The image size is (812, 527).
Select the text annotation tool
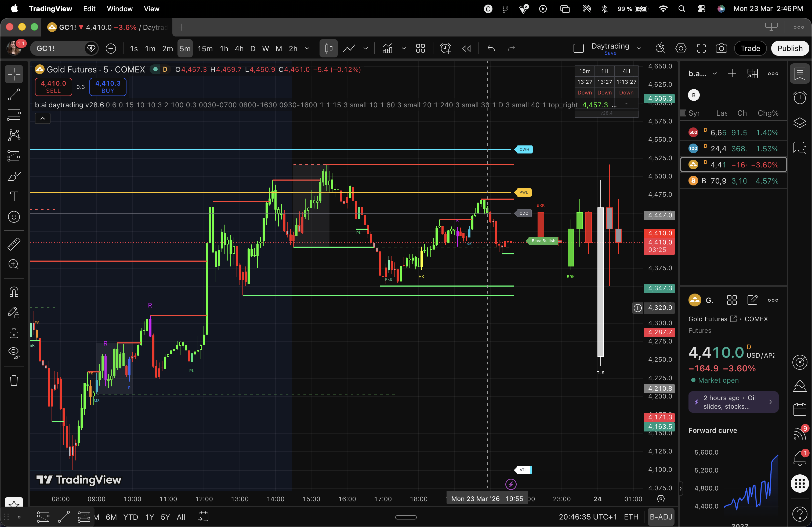pyautogui.click(x=14, y=197)
